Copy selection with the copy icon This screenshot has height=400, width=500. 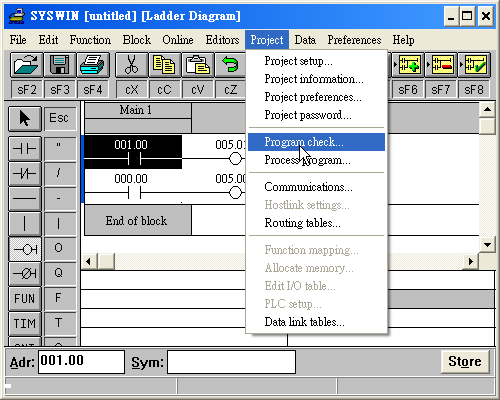click(x=165, y=64)
